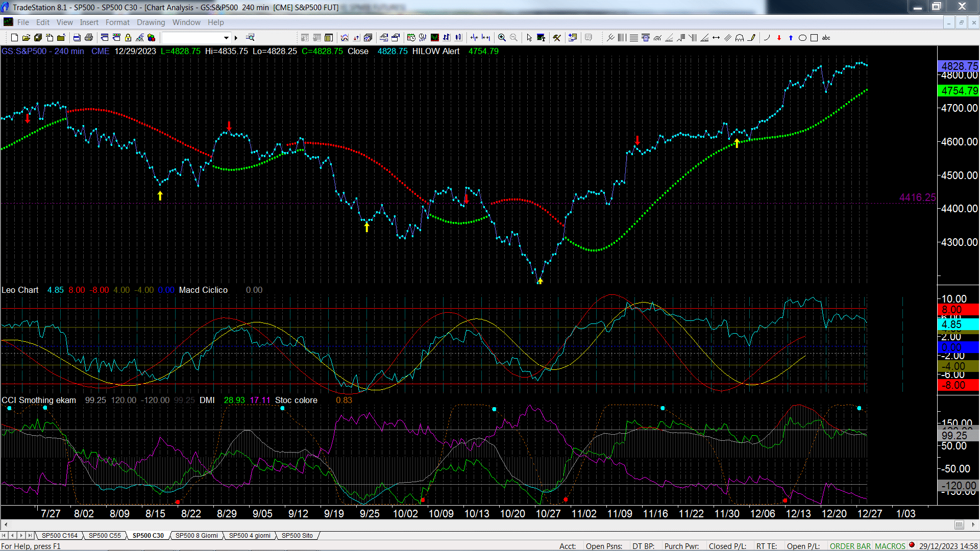This screenshot has height=551, width=980.
Task: Click the Macd Ciclico indicator label
Action: [203, 290]
